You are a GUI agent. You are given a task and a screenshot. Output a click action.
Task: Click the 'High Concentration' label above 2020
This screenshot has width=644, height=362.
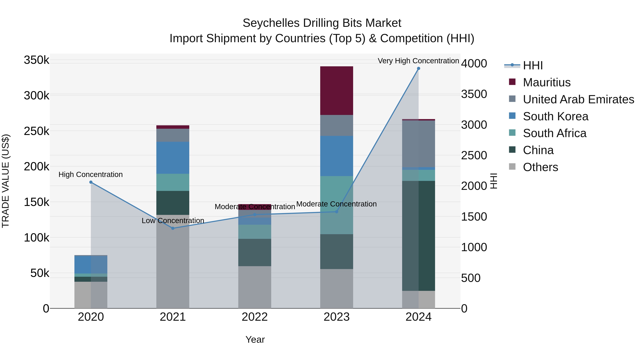[x=91, y=174]
